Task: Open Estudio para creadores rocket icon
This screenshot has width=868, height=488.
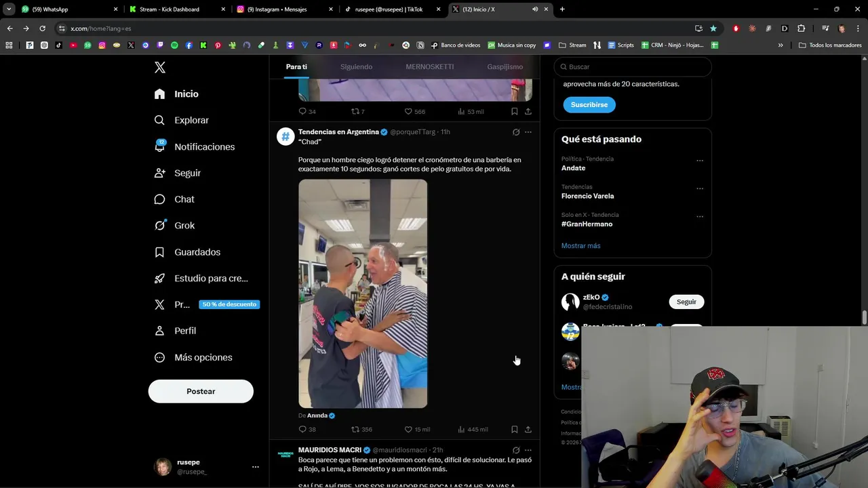Action: click(159, 279)
